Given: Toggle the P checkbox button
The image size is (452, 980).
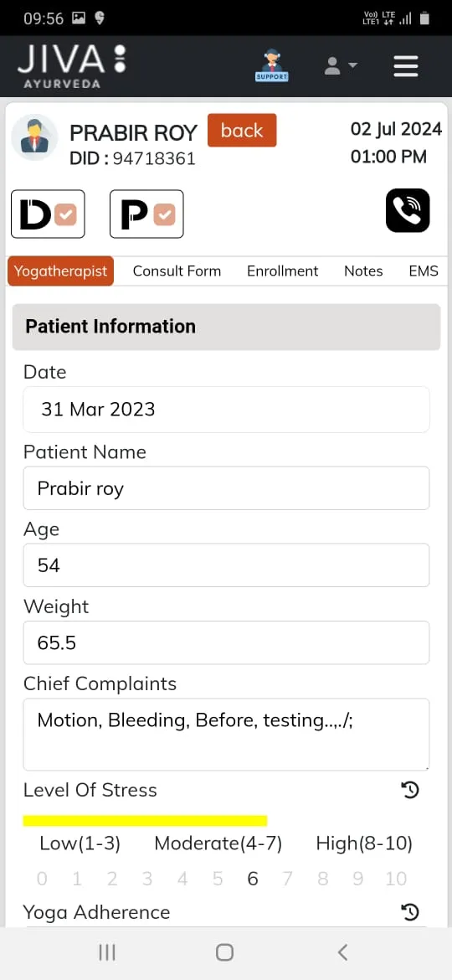Looking at the screenshot, I should [x=146, y=214].
